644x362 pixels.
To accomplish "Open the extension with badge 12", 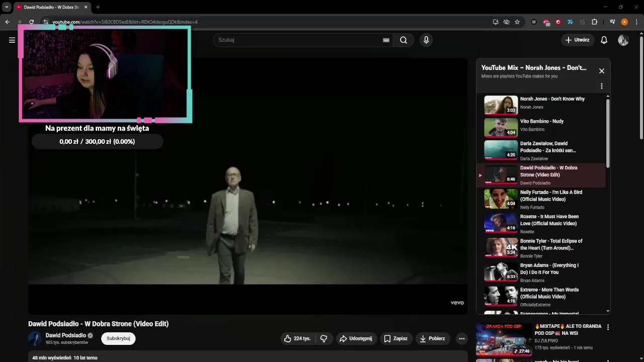I will [546, 22].
